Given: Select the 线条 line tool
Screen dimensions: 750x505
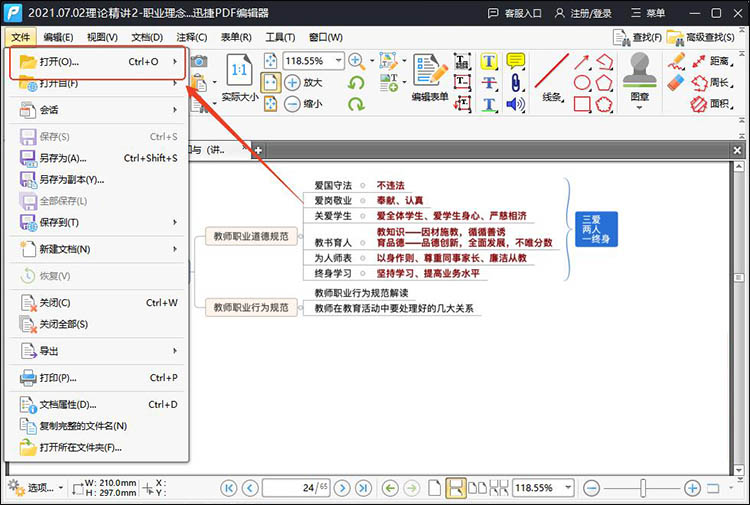Looking at the screenshot, I should pos(551,77).
